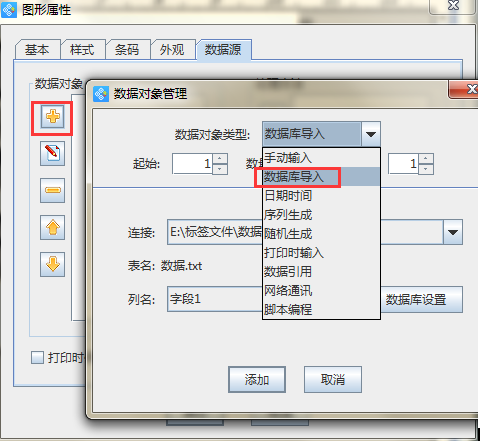The height and width of the screenshot is (441, 480).
Task: Increase the 起始 value with up arrow
Action: pos(219,158)
